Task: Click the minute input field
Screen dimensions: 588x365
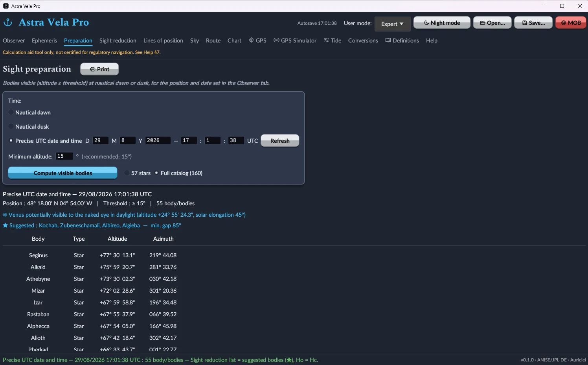Action: (212, 140)
